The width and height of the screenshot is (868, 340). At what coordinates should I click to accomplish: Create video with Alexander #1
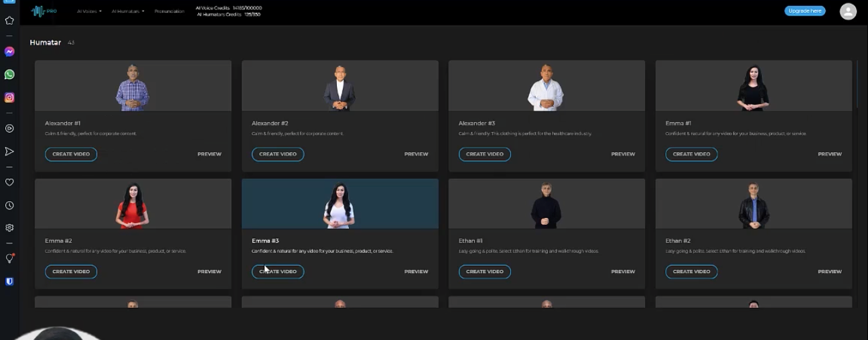(71, 154)
